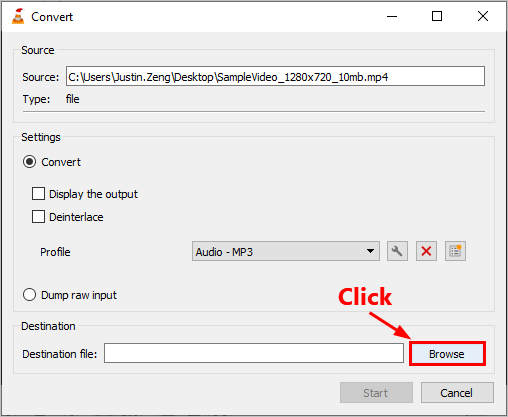This screenshot has height=417, width=508.
Task: Click the Deinterlace label text
Action: click(76, 217)
